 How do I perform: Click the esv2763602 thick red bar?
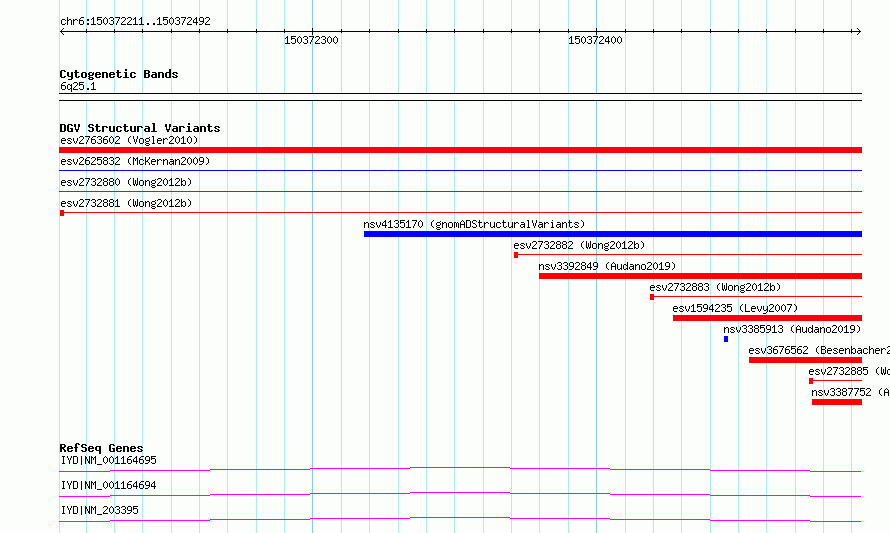[460, 150]
